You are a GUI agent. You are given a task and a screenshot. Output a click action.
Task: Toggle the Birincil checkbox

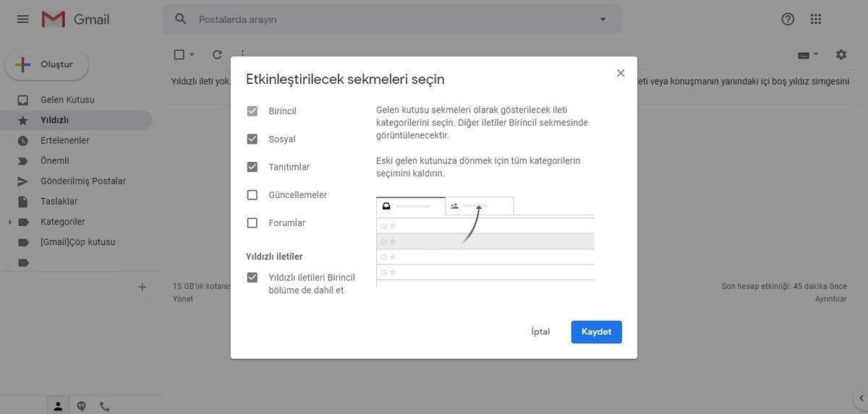(x=252, y=111)
